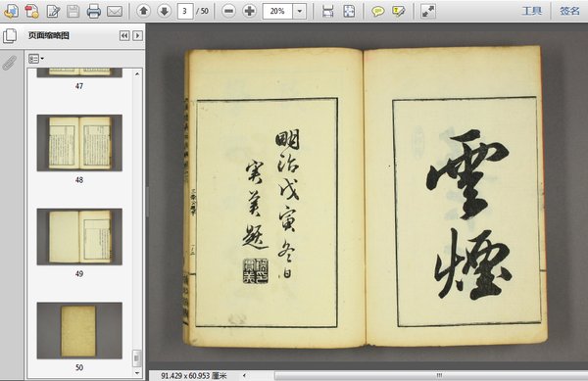Click the page thumbnails panel icon

[10, 35]
